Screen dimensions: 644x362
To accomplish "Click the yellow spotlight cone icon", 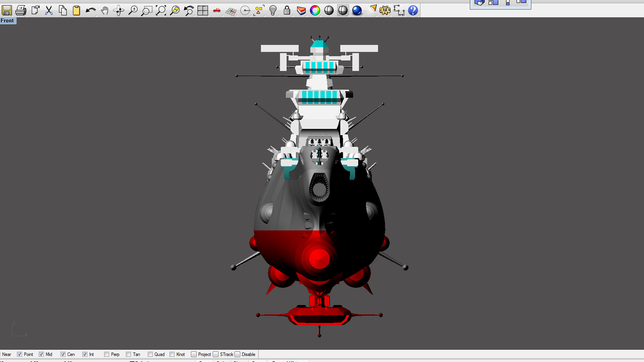I will click(x=373, y=9).
